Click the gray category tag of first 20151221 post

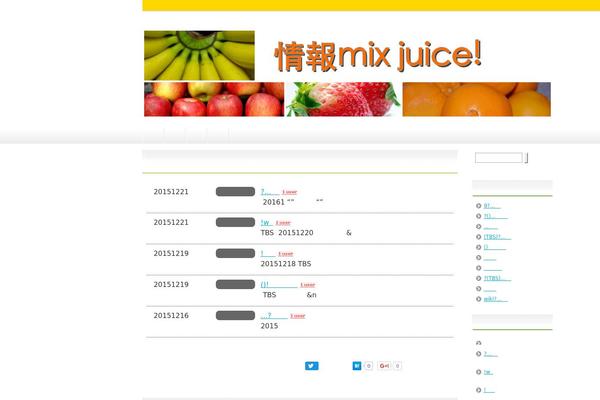pos(235,191)
